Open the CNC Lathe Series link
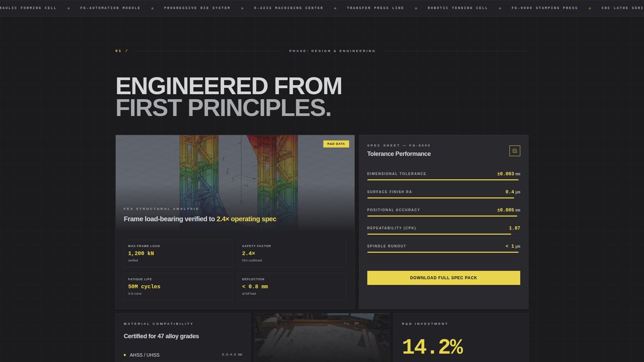This screenshot has height=362, width=644. point(623,7)
